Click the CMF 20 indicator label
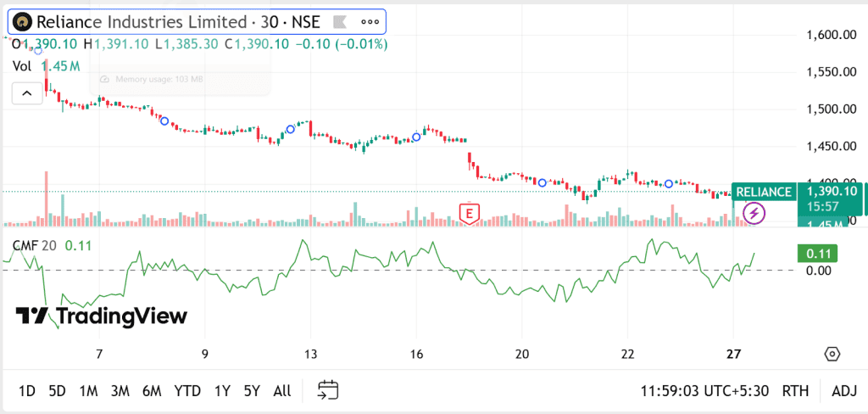Screen dimensions: 868x414 [x=36, y=245]
